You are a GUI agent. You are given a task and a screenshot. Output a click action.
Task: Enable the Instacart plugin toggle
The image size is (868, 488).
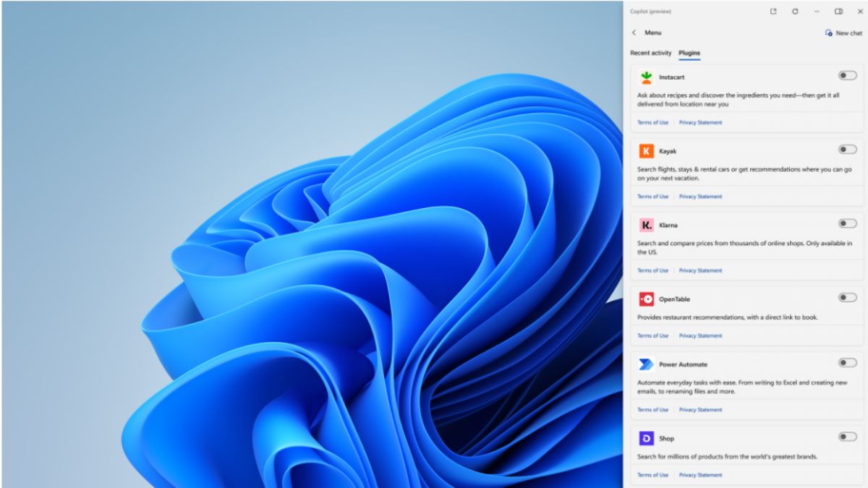[x=847, y=75]
